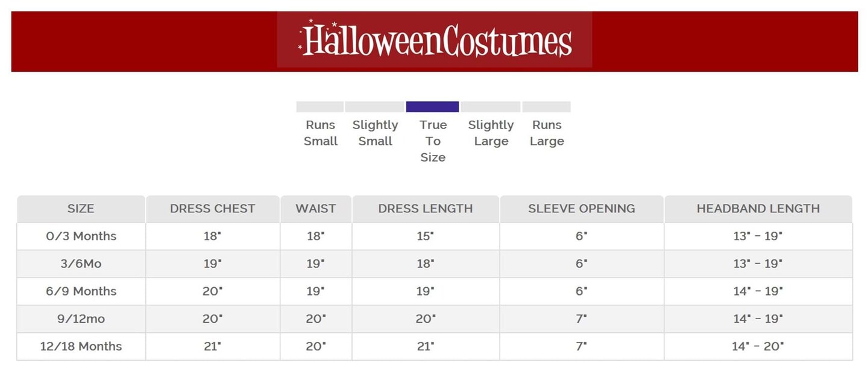Select the Slightly Large fit segment

(490, 107)
